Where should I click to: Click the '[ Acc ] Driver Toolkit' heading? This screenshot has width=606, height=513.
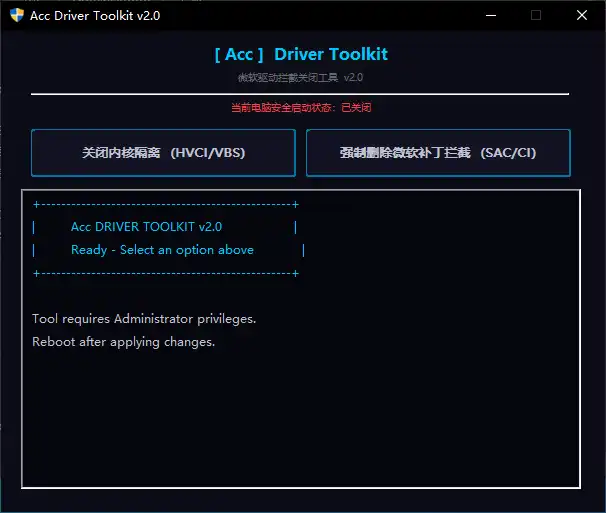[301, 54]
